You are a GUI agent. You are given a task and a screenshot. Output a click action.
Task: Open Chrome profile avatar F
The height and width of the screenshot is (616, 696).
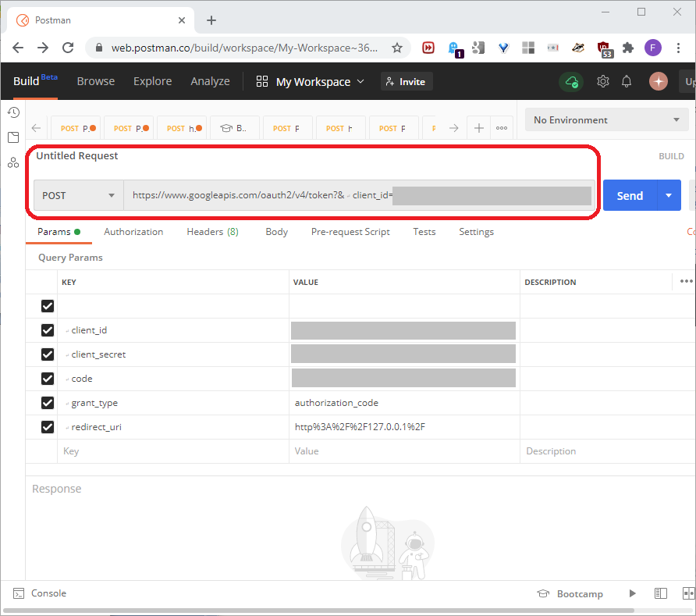click(x=653, y=48)
